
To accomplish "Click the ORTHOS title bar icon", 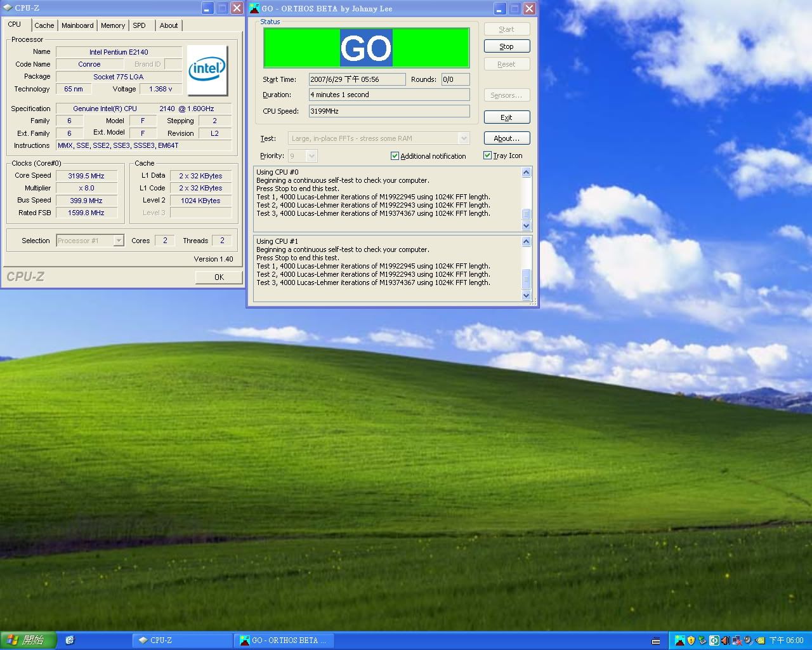I will click(254, 8).
